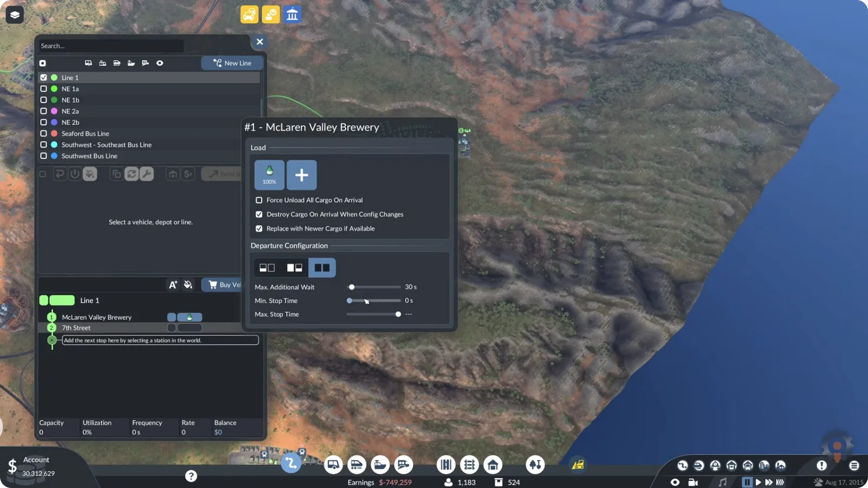Open the yellow road vehicles notification icon
Image resolution: width=868 pixels, height=488 pixels.
click(250, 14)
